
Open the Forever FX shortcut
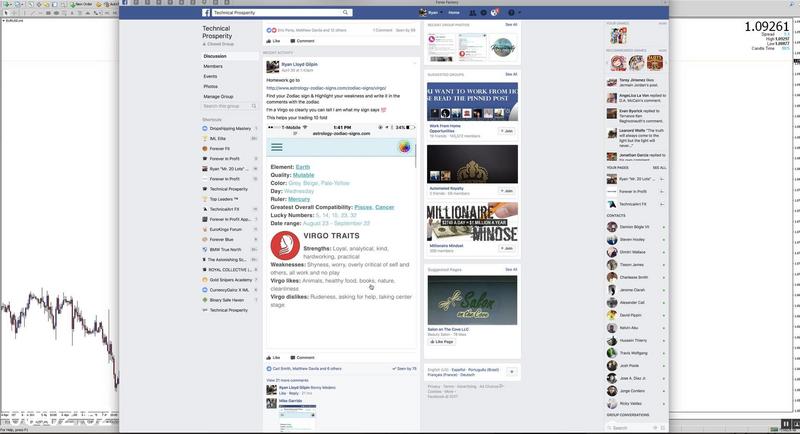(219, 149)
